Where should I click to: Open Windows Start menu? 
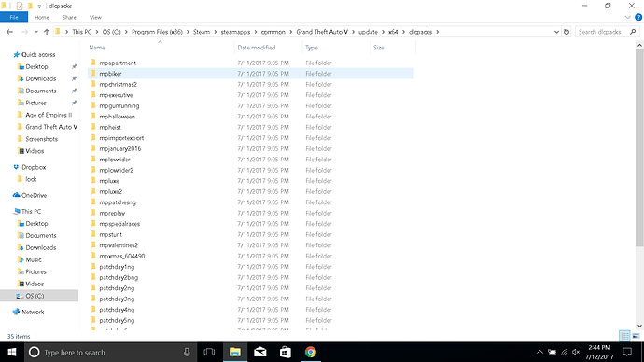pyautogui.click(x=12, y=352)
